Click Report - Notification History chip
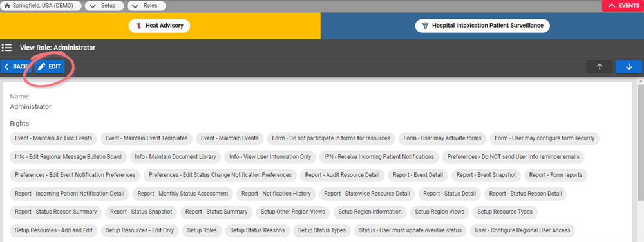 [x=276, y=194]
